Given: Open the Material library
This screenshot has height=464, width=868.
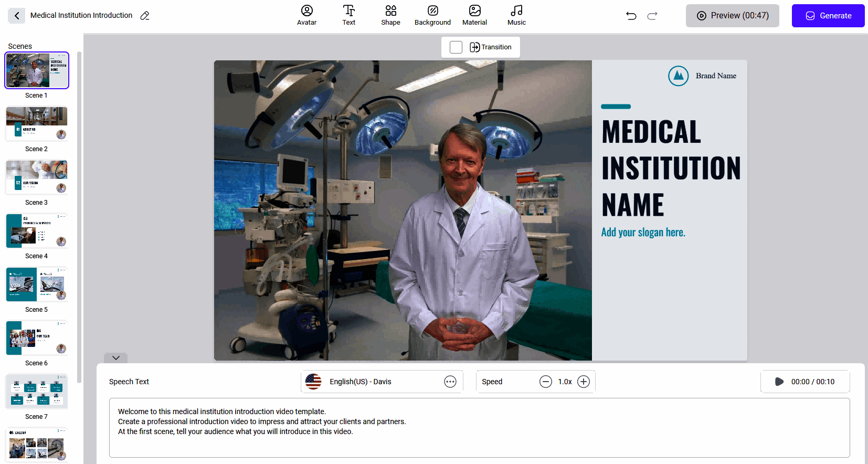Looking at the screenshot, I should click(x=474, y=15).
